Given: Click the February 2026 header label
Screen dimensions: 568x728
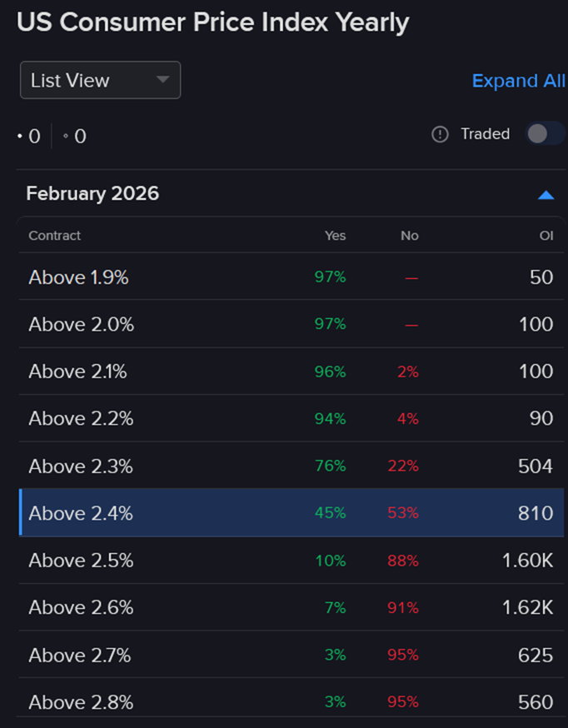Looking at the screenshot, I should pos(92,193).
